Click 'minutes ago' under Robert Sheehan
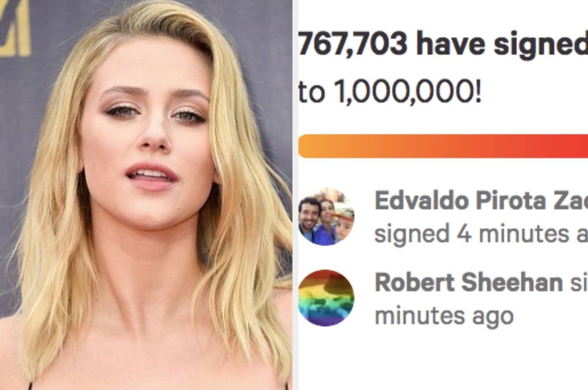The height and width of the screenshot is (390, 588). point(444,316)
